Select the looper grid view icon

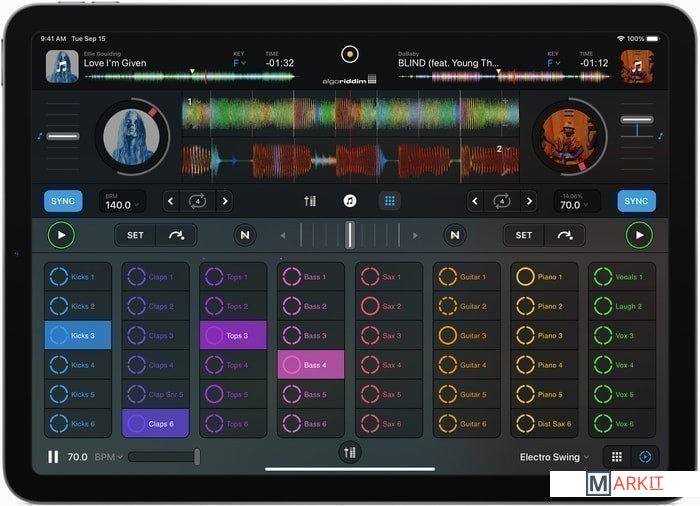point(390,201)
